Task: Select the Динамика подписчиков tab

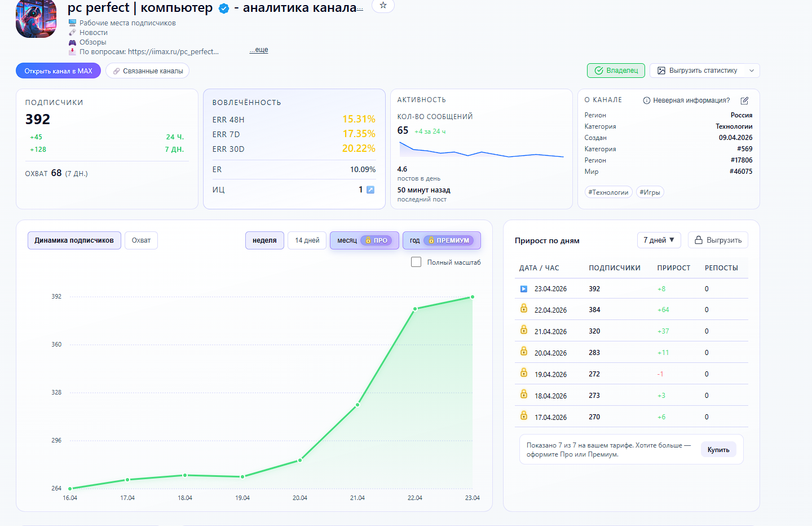Action: [74, 240]
